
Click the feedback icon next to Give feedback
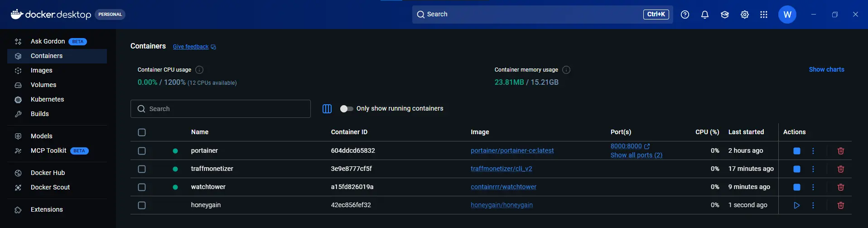pos(213,47)
